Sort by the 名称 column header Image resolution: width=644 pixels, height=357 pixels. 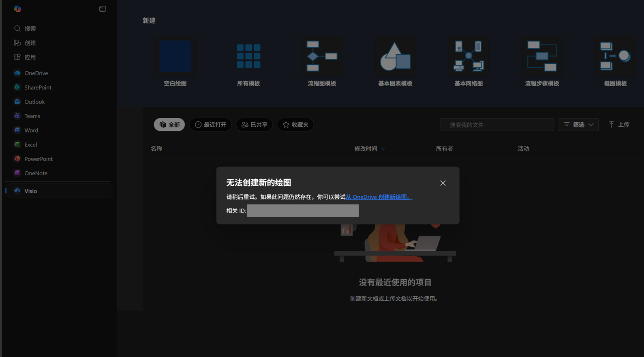(156, 149)
